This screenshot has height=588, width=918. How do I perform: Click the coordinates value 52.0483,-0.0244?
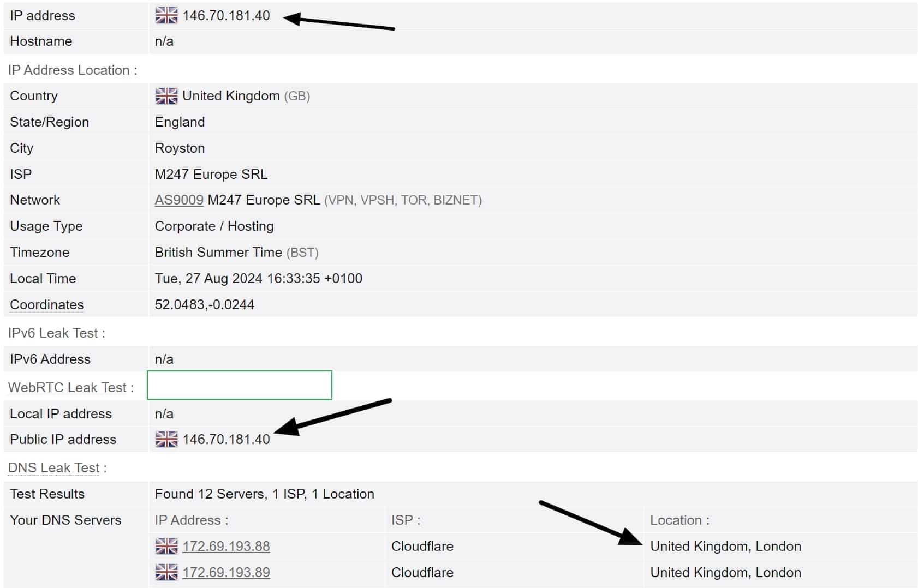point(205,305)
